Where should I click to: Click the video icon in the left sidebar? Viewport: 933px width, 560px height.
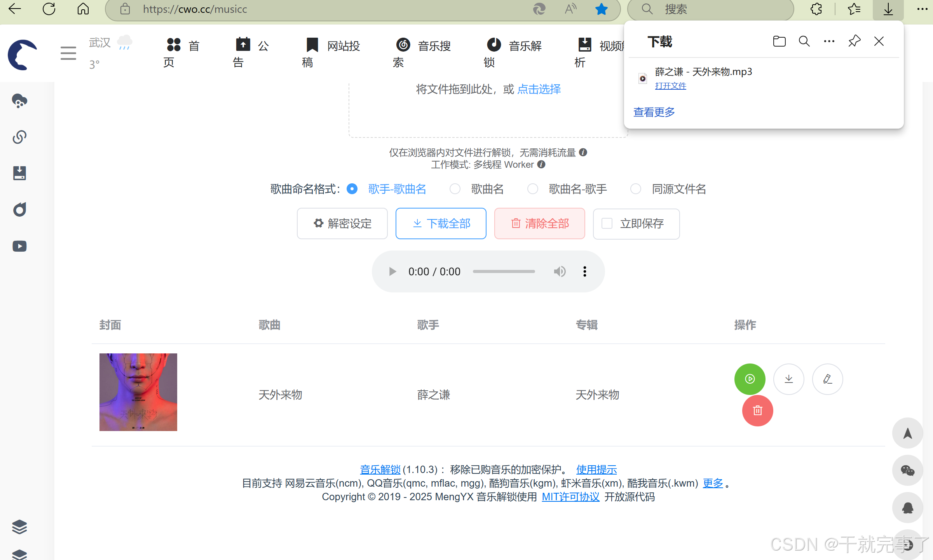coord(19,246)
